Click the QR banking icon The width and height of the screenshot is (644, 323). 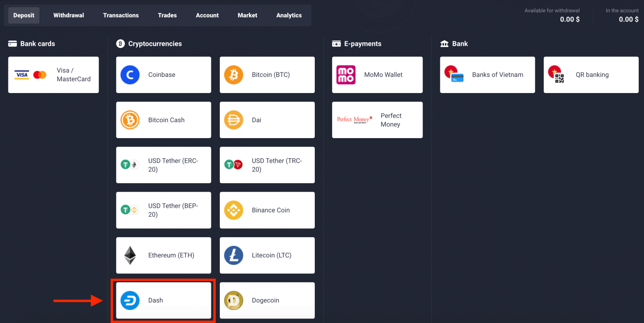(x=556, y=74)
